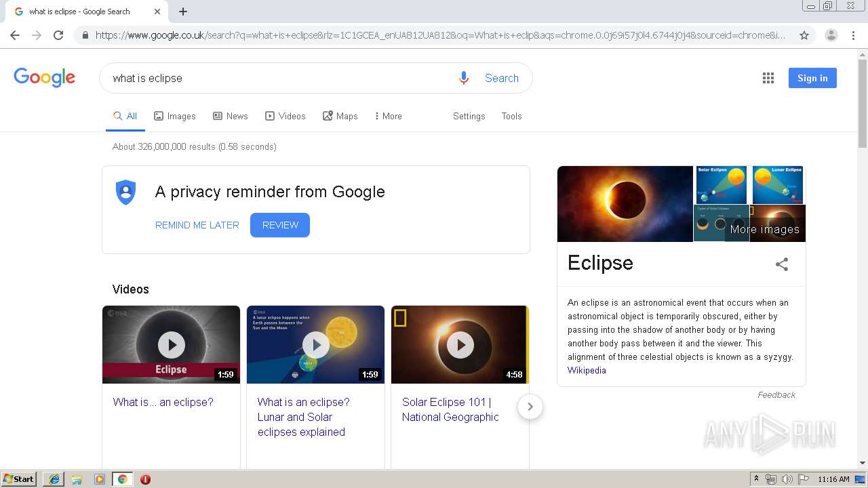This screenshot has height=488, width=868.
Task: Launch Internet Explorer from the taskbar
Action: (x=54, y=479)
